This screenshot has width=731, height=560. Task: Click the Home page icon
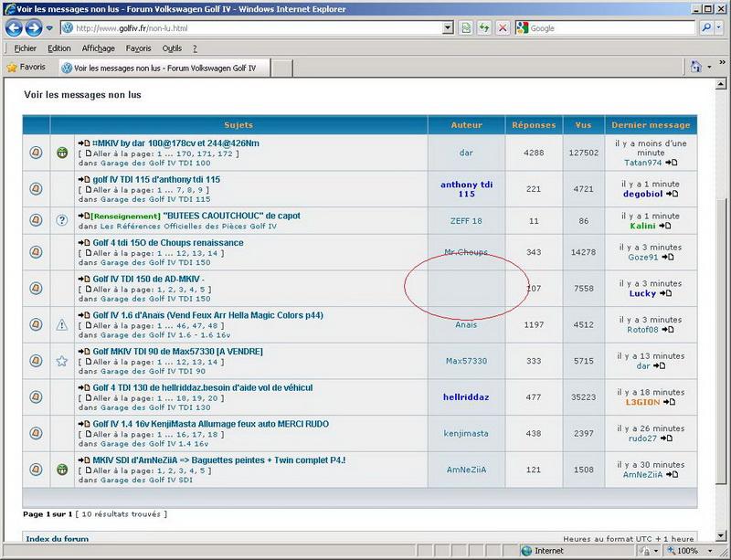tap(695, 67)
